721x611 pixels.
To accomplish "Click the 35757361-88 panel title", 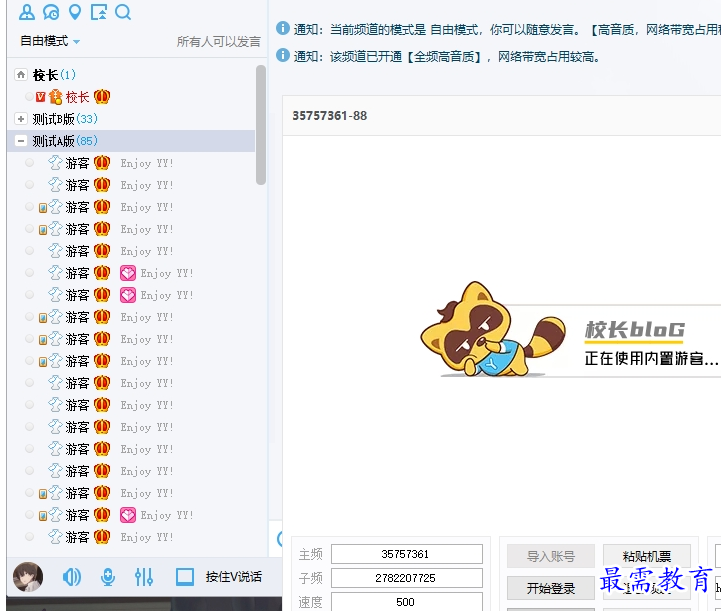I will pyautogui.click(x=330, y=116).
